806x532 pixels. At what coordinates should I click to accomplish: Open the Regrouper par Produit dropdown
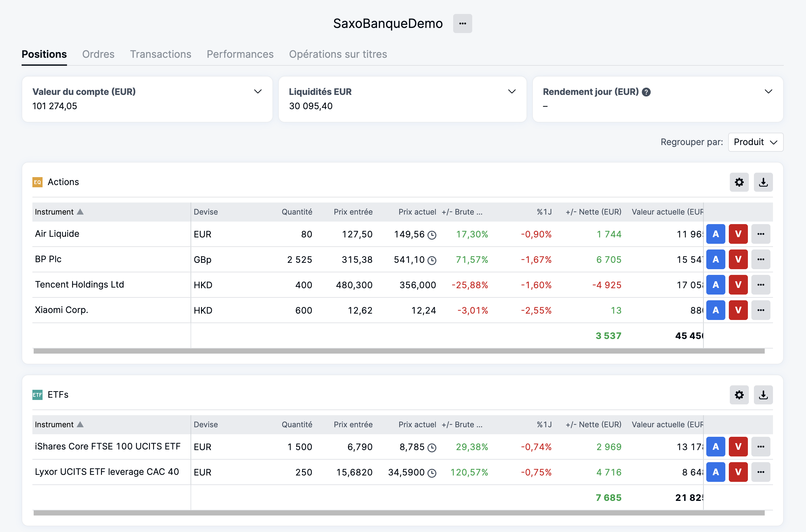click(756, 142)
